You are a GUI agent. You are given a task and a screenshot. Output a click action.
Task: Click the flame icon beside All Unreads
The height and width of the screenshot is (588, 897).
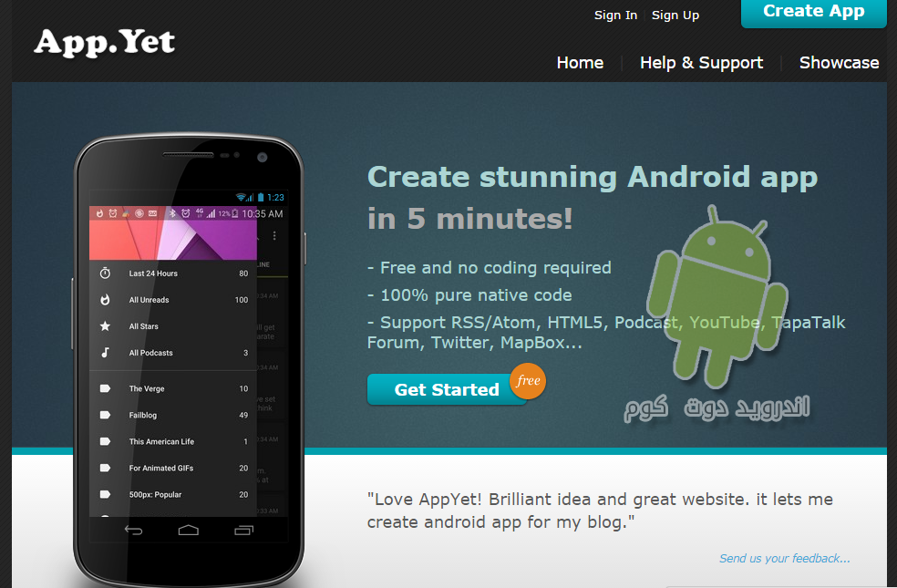coord(105,299)
